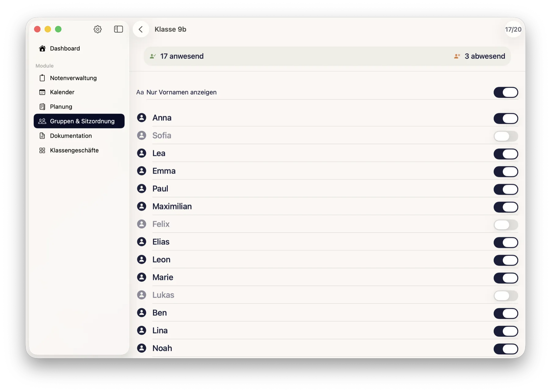Click Noah's avatar icon
This screenshot has width=551, height=392.
click(x=141, y=348)
